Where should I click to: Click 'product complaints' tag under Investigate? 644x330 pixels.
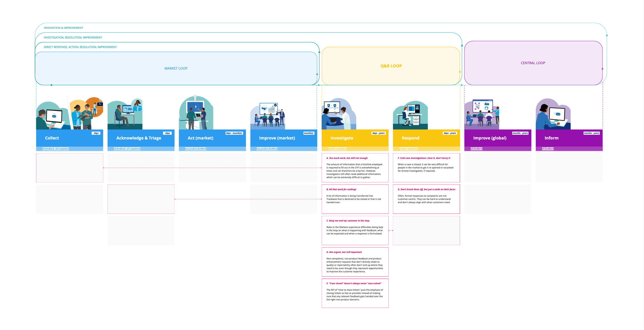337,149
